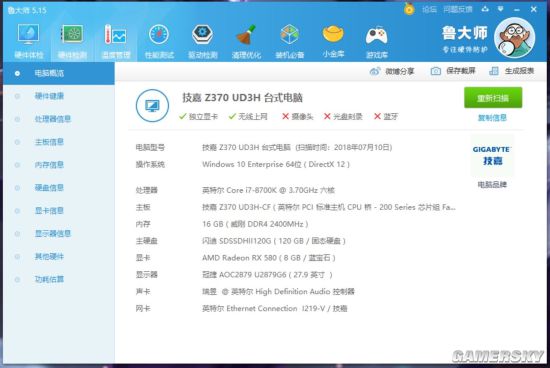Click the gold medal icon in title bar
The height and width of the screenshot is (368, 550).
click(409, 9)
